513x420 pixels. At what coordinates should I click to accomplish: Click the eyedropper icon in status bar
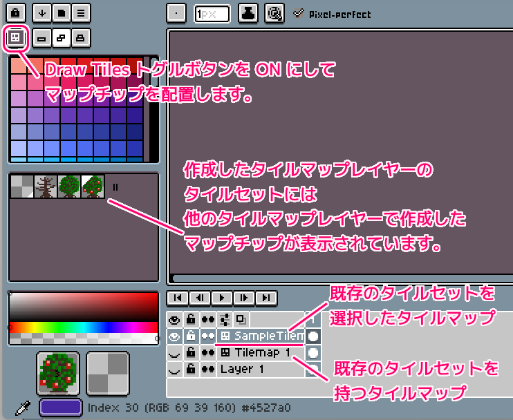[x=23, y=408]
